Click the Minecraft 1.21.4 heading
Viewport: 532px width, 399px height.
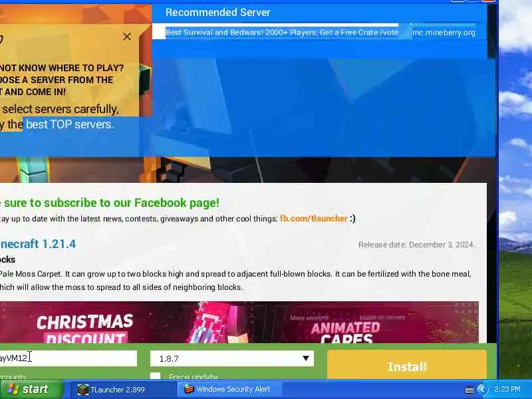tap(38, 244)
